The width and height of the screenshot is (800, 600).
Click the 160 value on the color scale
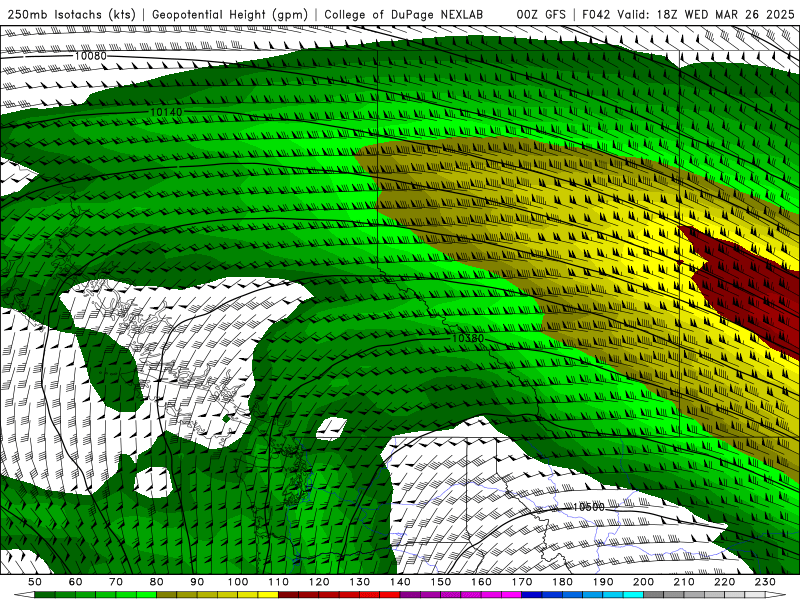tap(481, 582)
